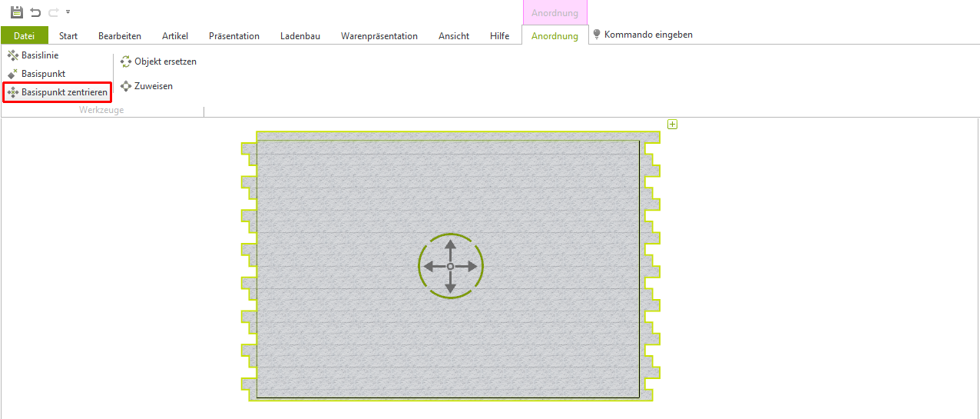
Task: Open the Bearbeiten ribbon tab
Action: click(x=120, y=36)
